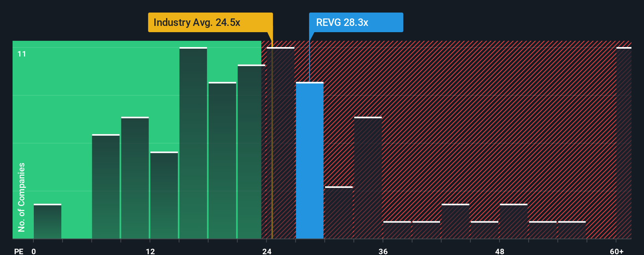Click the hatched bar starting at PE 48
Image resolution: width=644 pixels, height=255 pixels.
pos(514,221)
